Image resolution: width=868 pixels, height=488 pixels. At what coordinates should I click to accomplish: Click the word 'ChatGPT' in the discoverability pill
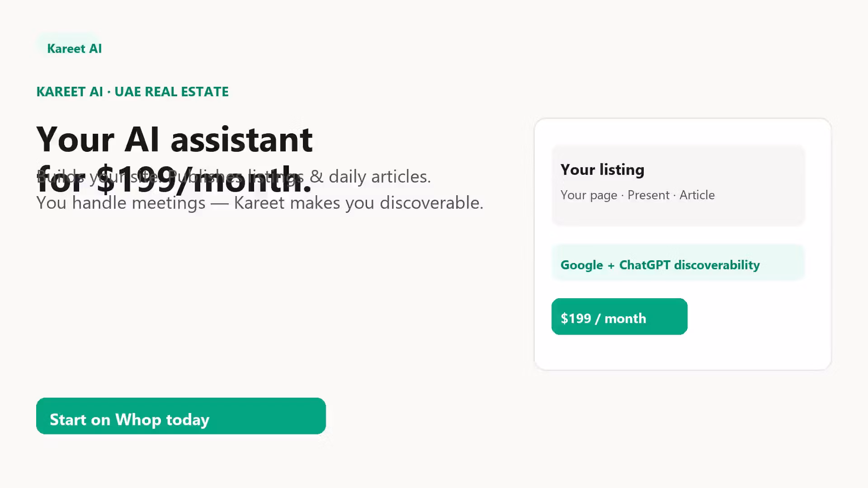click(x=645, y=265)
